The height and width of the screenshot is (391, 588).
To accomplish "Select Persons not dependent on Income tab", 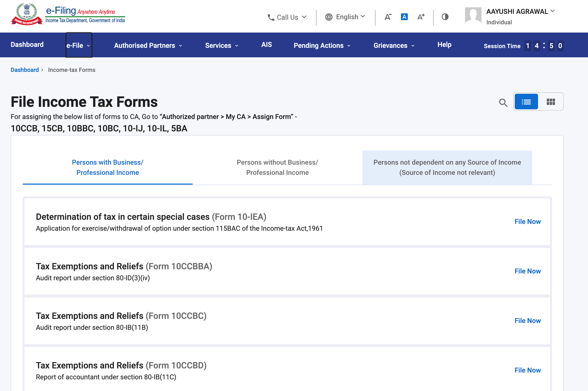I will [x=447, y=167].
